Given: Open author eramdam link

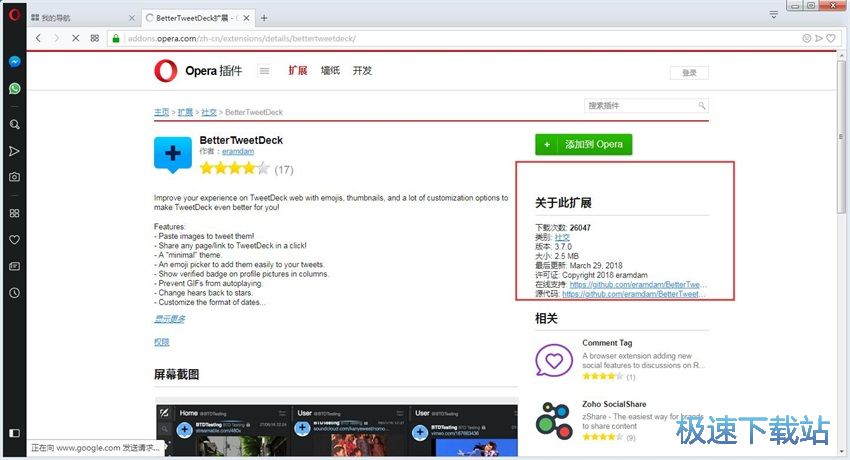Looking at the screenshot, I should 238,152.
